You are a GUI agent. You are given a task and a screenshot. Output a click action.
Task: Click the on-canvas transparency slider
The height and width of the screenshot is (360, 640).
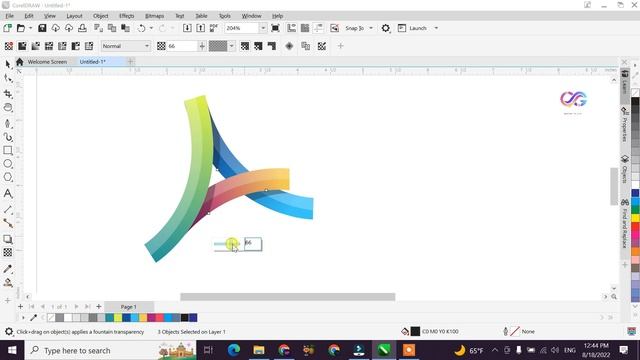(x=227, y=244)
